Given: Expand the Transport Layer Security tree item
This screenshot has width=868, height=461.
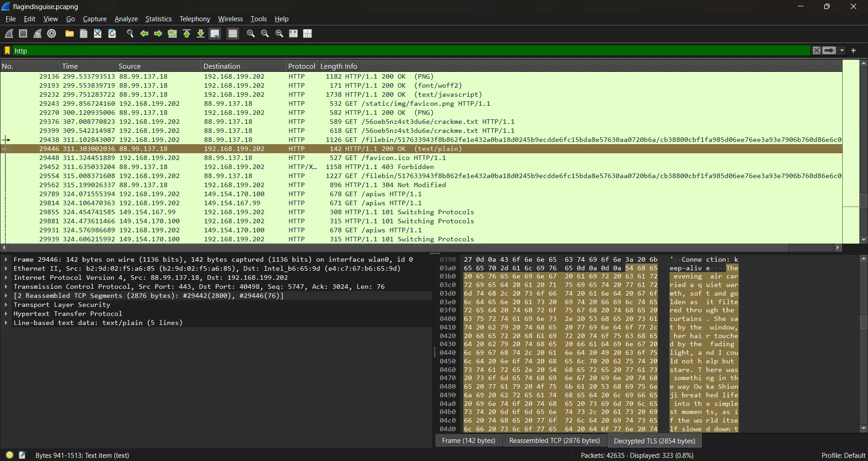Looking at the screenshot, I should [6, 305].
